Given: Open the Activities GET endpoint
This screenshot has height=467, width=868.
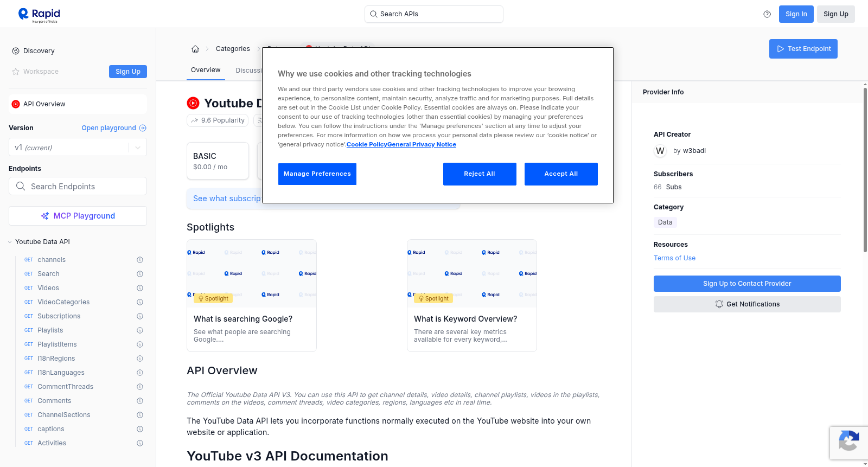Looking at the screenshot, I should 52,443.
